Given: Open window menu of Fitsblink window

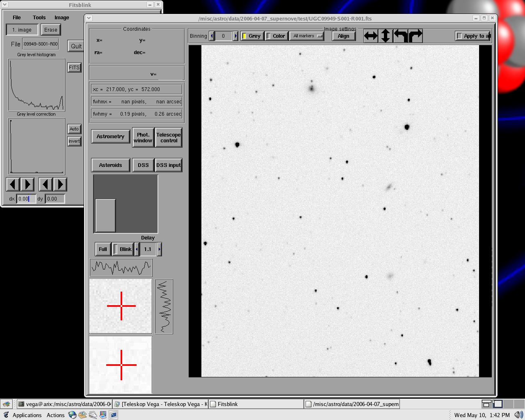Looking at the screenshot, I should pyautogui.click(x=5, y=5).
